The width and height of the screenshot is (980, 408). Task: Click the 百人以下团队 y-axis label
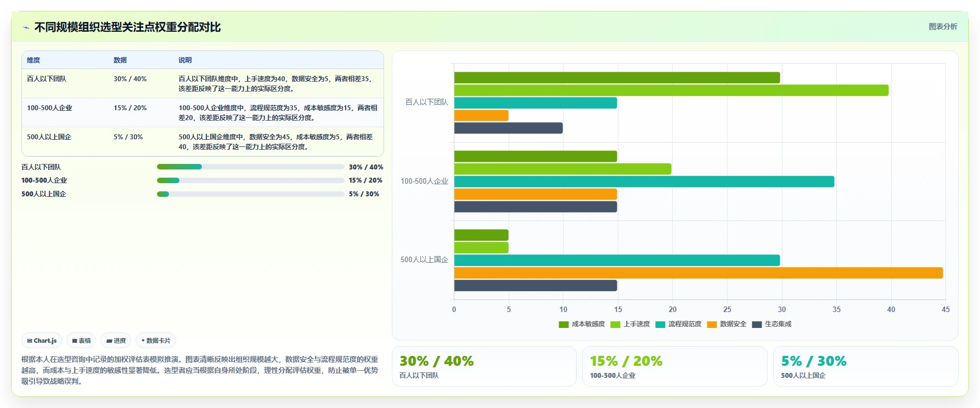point(426,103)
